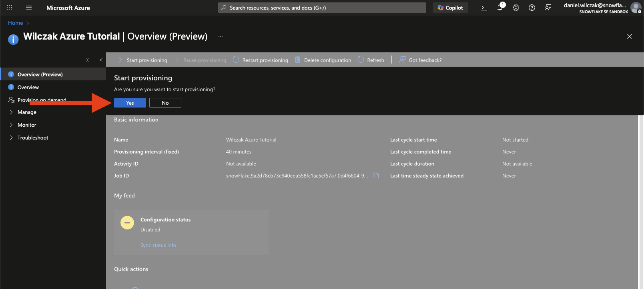
Task: Select Overview in the left navigation
Action: point(28,88)
